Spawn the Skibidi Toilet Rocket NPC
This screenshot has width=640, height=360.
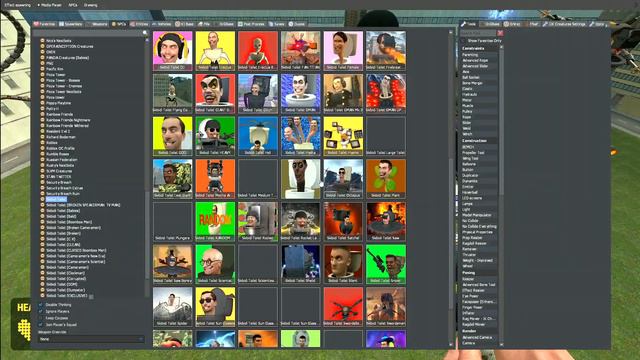pyautogui.click(x=258, y=222)
